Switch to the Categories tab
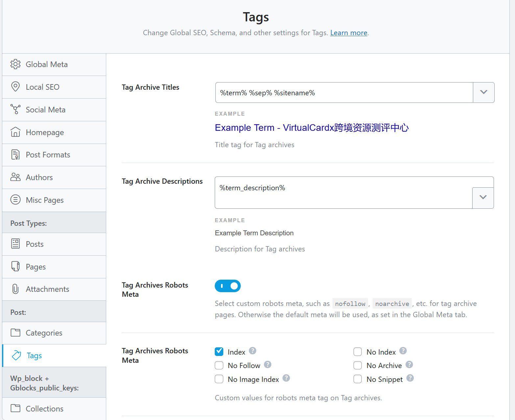The image size is (515, 420). pyautogui.click(x=54, y=333)
